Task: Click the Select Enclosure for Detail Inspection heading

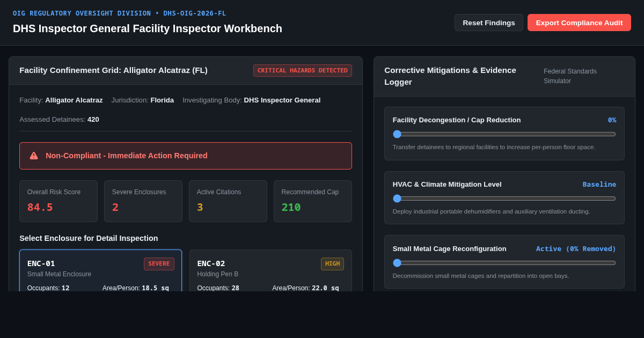Action: click(x=89, y=238)
